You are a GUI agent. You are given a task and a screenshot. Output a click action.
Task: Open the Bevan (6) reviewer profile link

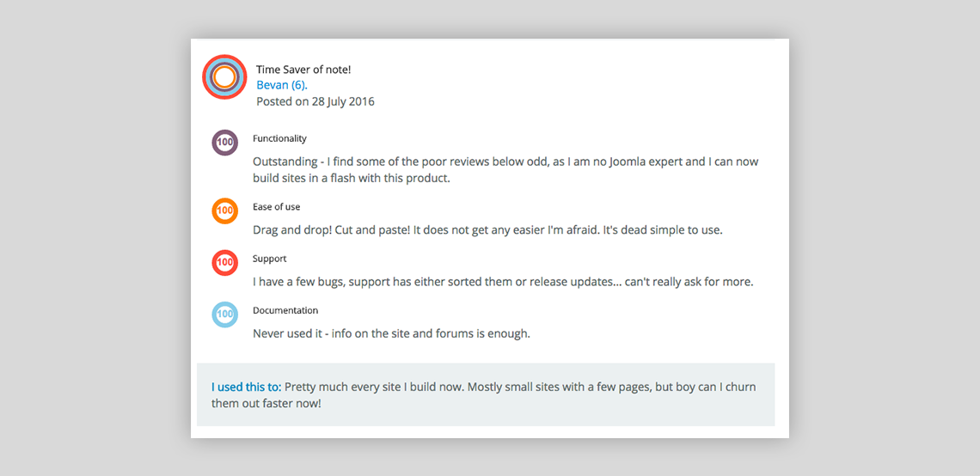(282, 85)
